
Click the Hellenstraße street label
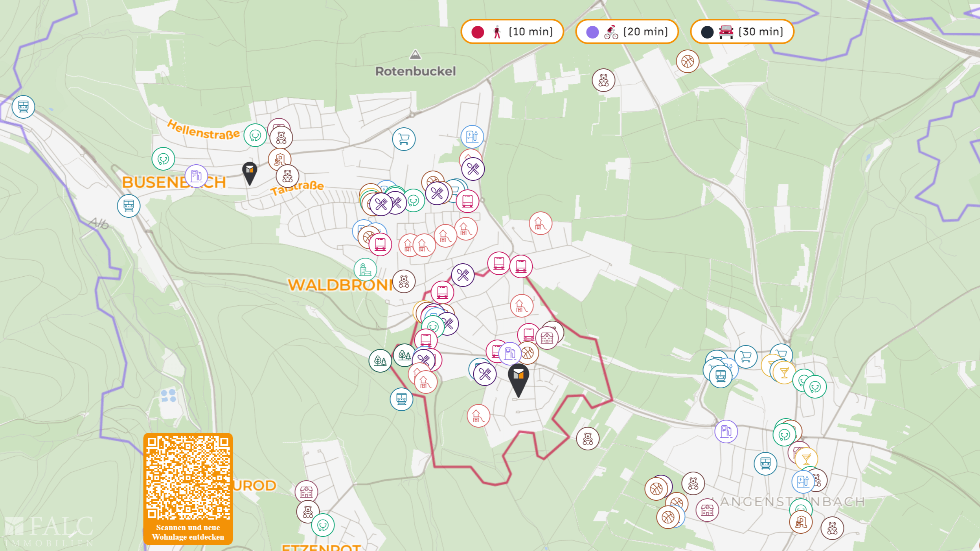coord(204,130)
